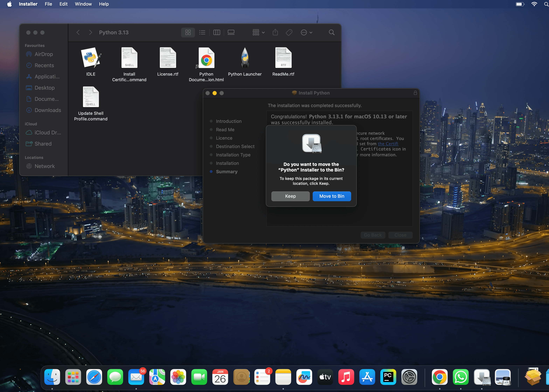Select Python Documentation.html file
This screenshot has height=392, width=549.
[206, 64]
